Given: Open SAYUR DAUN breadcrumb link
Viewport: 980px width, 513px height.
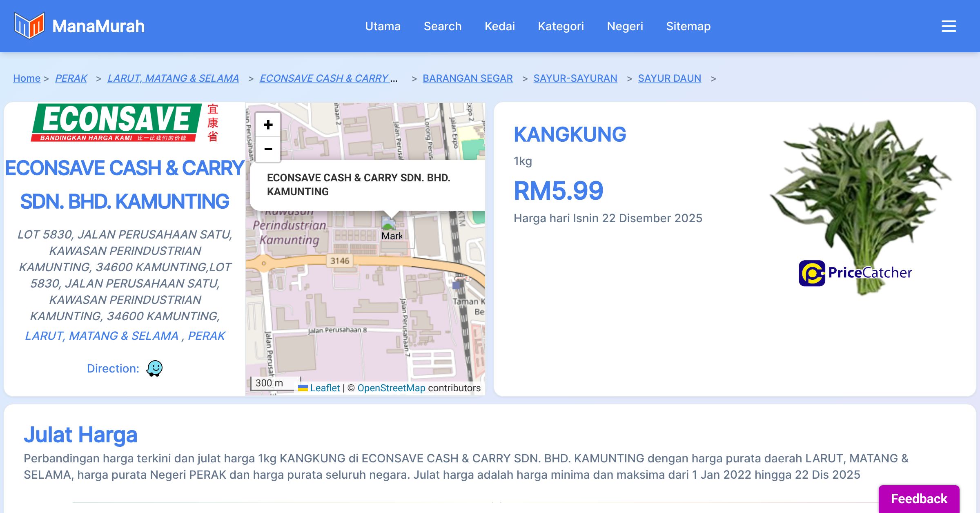Looking at the screenshot, I should pos(669,78).
